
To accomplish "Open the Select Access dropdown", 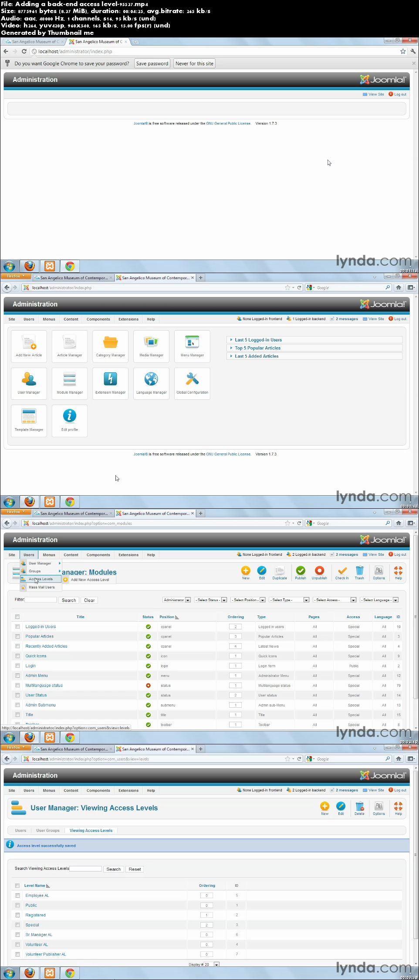I will (x=335, y=600).
